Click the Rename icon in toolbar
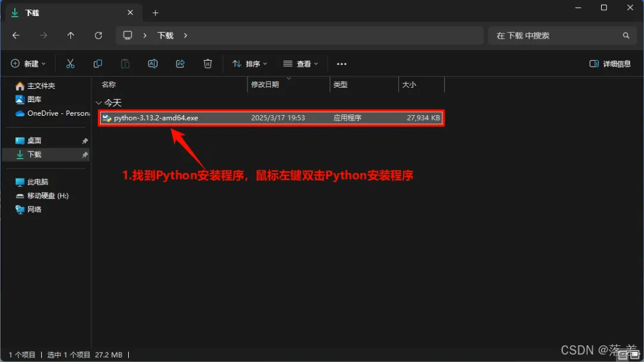This screenshot has height=362, width=644. click(x=153, y=64)
